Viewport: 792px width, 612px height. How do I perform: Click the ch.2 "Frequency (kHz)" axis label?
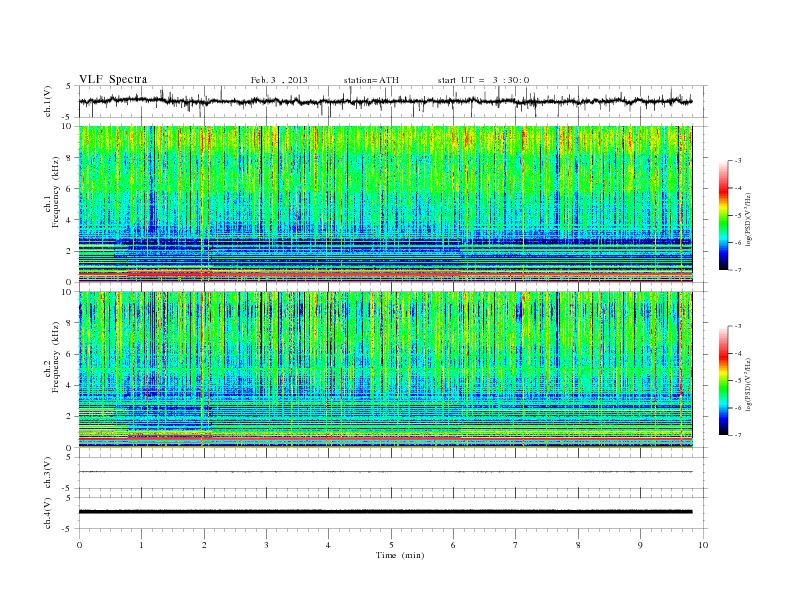point(56,356)
